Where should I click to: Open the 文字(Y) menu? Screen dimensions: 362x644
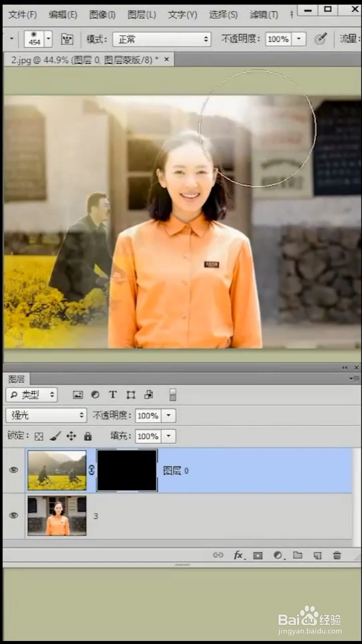click(183, 15)
